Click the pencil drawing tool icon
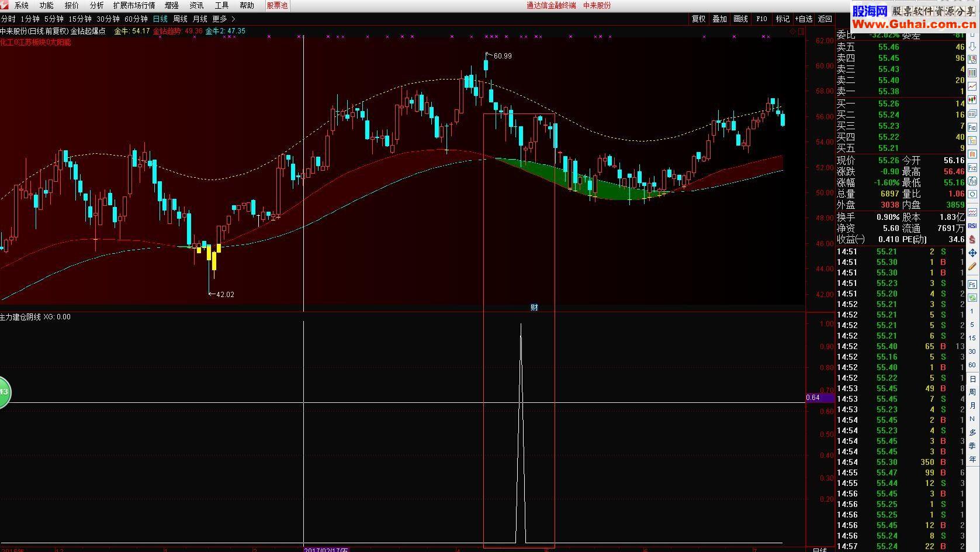 coord(972,265)
